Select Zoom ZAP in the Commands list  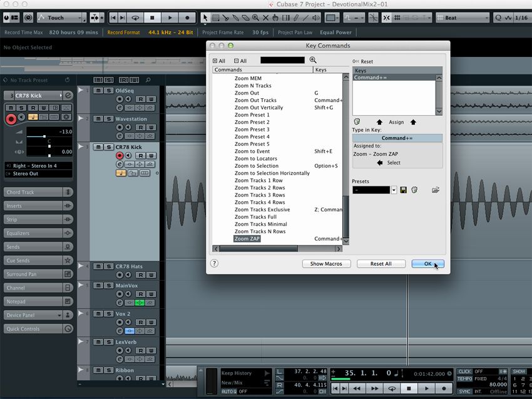click(x=247, y=239)
